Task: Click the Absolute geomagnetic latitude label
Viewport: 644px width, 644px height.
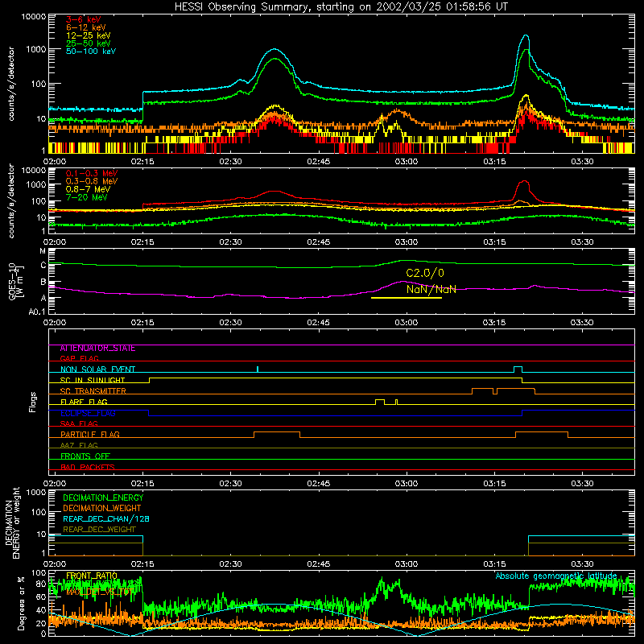Action: [x=556, y=576]
